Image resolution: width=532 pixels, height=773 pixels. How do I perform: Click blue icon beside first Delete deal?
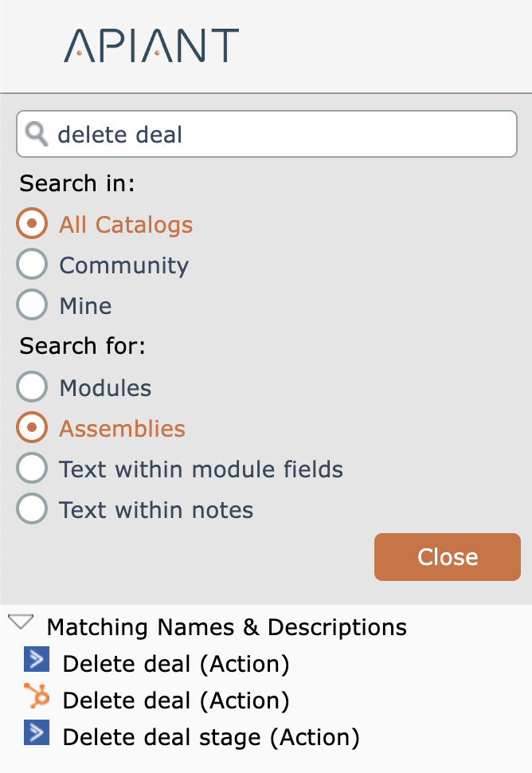[x=37, y=661]
